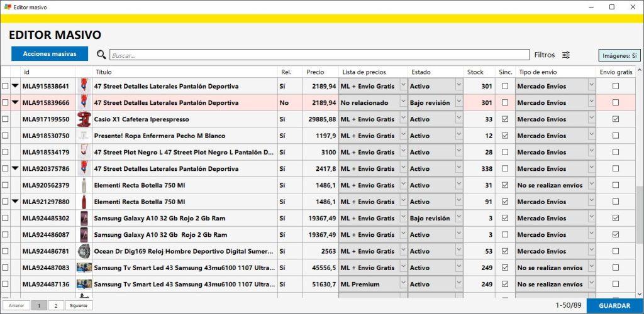This screenshot has width=644, height=314.
Task: Toggle Sinc. checkbox for MLA924487083
Action: (505, 268)
